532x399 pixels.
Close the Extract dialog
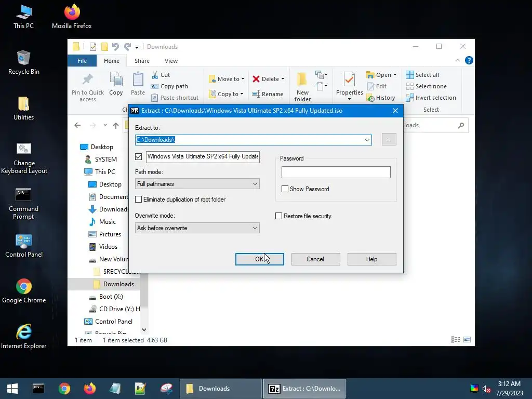[395, 111]
